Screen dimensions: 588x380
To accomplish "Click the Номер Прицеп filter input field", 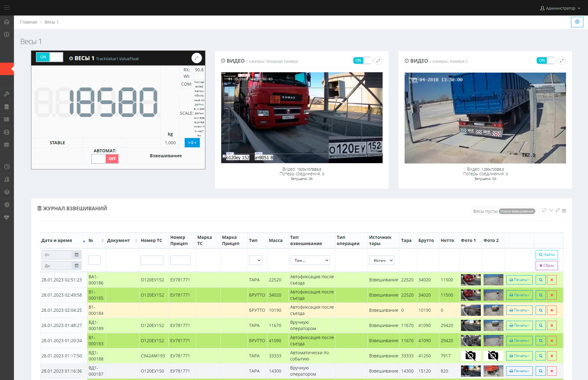I will (180, 260).
